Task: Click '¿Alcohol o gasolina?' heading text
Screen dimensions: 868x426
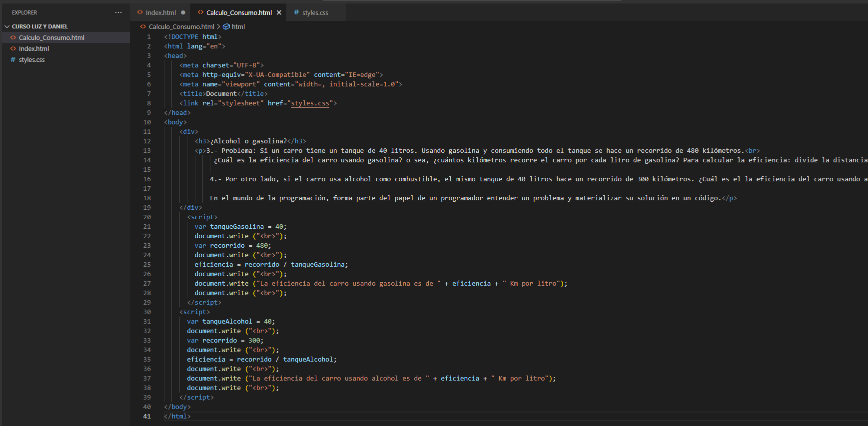Action: [248, 141]
